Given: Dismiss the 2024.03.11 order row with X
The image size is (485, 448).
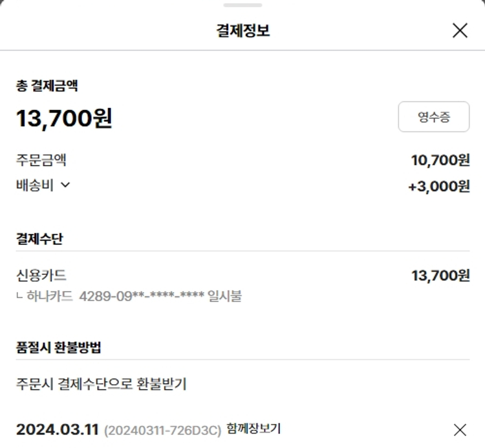Looking at the screenshot, I should [460, 429].
